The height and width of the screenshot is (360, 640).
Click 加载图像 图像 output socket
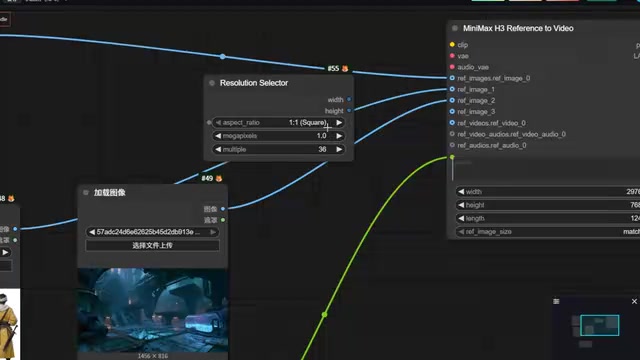tap(223, 209)
